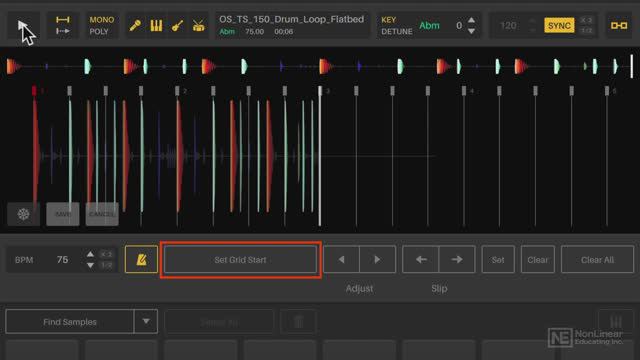Click the Clear All button
Viewport: 640px width, 360px height.
[x=598, y=260]
